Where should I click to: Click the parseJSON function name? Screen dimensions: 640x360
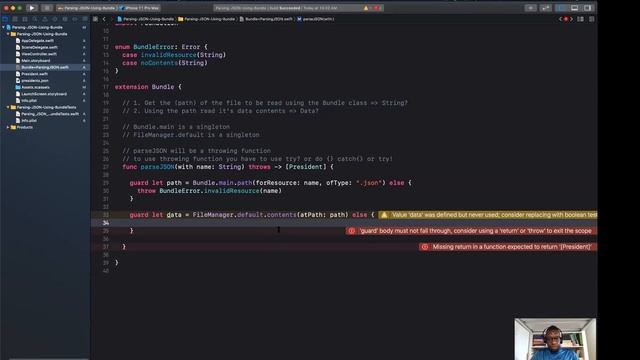click(157, 167)
